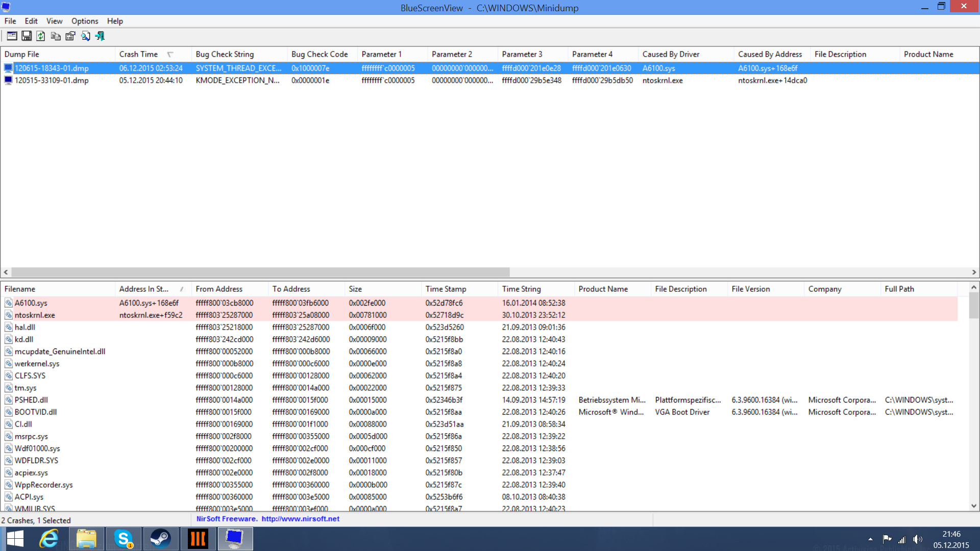Viewport: 980px width, 551px height.
Task: Click the Find magnifier toolbar icon
Action: [x=85, y=36]
